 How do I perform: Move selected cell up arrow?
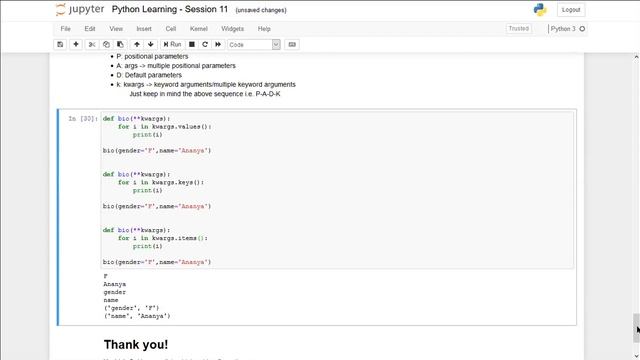click(137, 44)
